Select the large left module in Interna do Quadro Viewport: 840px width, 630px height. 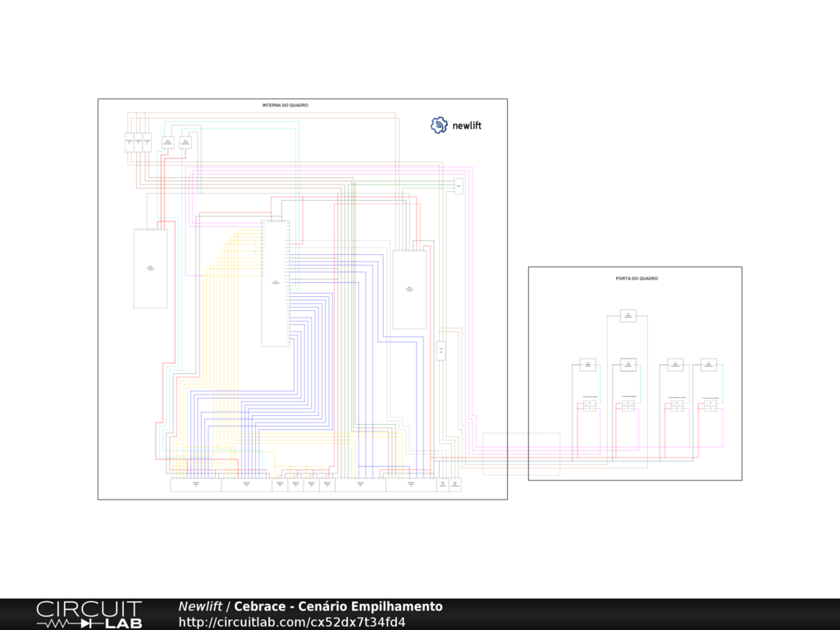pos(150,268)
